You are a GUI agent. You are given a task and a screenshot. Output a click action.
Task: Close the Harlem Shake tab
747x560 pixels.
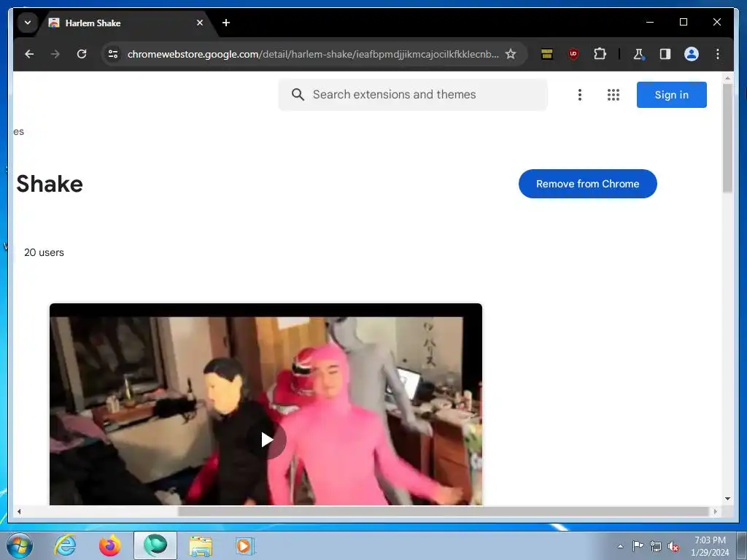tap(200, 23)
